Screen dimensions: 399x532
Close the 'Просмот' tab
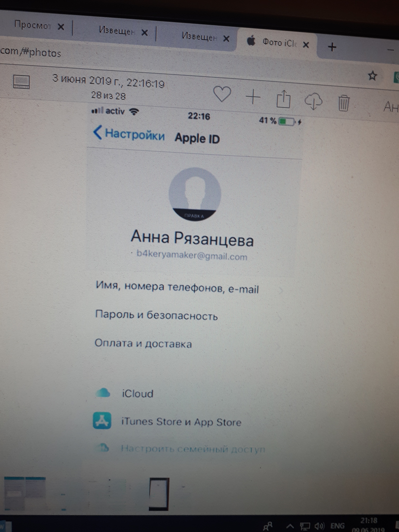point(61,27)
